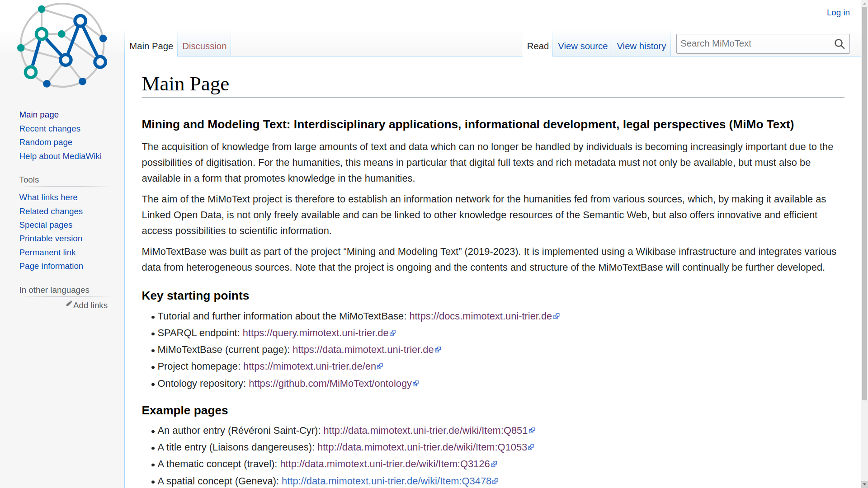
Task: Select the Read tab
Action: tap(538, 46)
